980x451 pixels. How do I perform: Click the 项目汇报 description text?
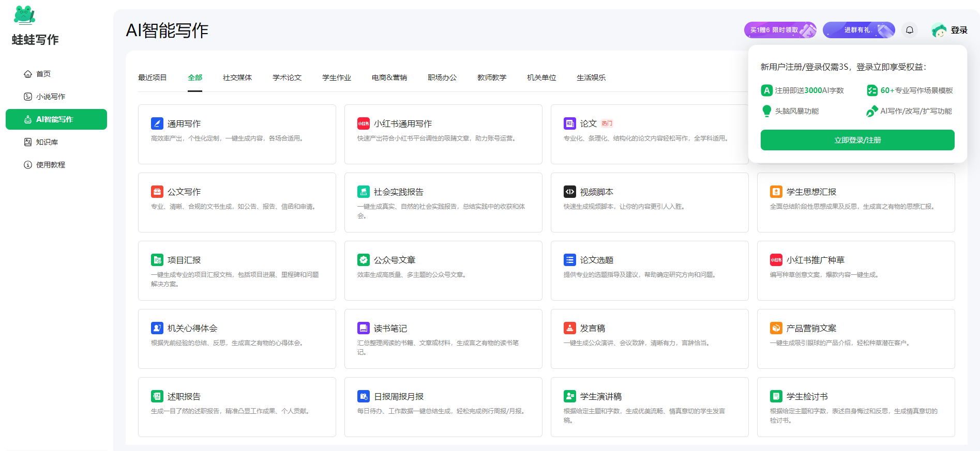[x=235, y=279]
